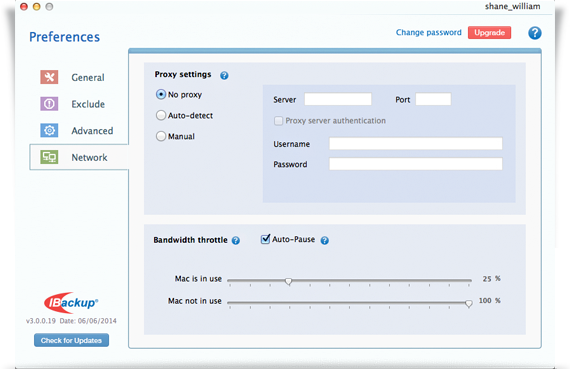Click the Bandwidth throttle label
Image resolution: width=570 pixels, height=369 pixels.
pyautogui.click(x=190, y=240)
